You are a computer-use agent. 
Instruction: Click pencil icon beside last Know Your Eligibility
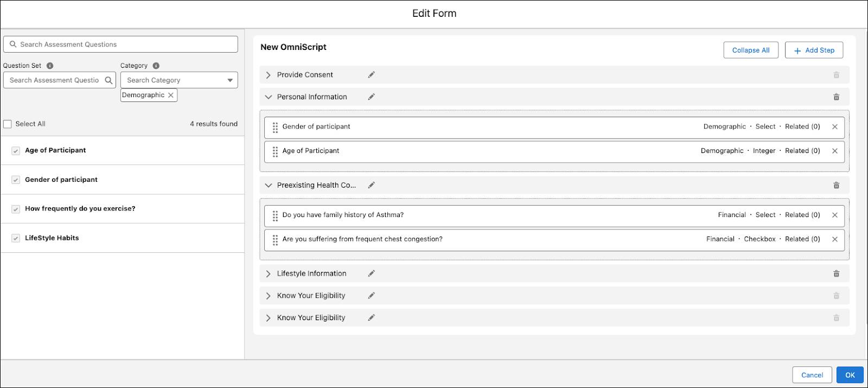tap(372, 317)
